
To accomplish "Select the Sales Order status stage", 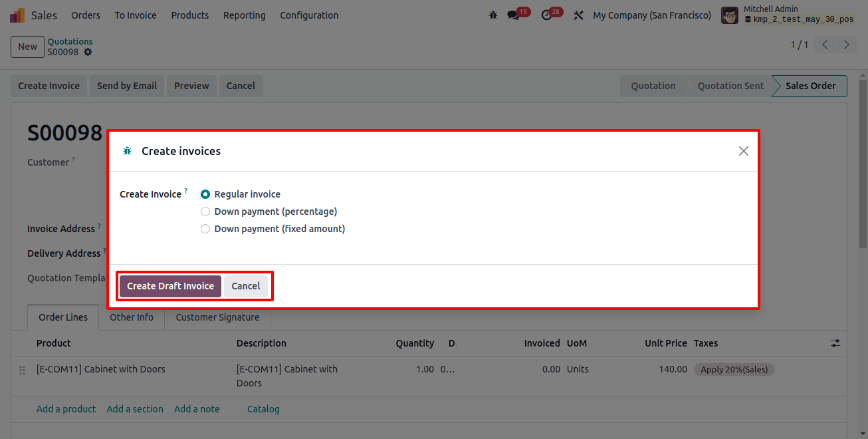I will pos(811,86).
